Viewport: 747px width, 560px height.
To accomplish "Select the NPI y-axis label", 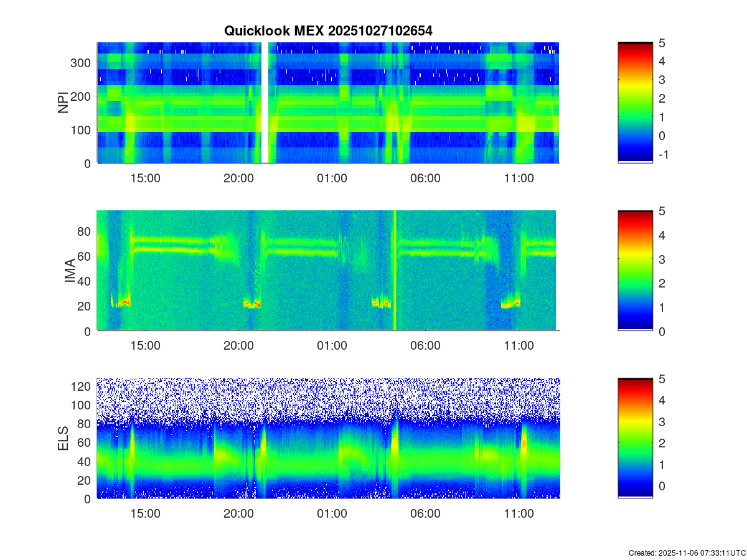I will 63,103.
